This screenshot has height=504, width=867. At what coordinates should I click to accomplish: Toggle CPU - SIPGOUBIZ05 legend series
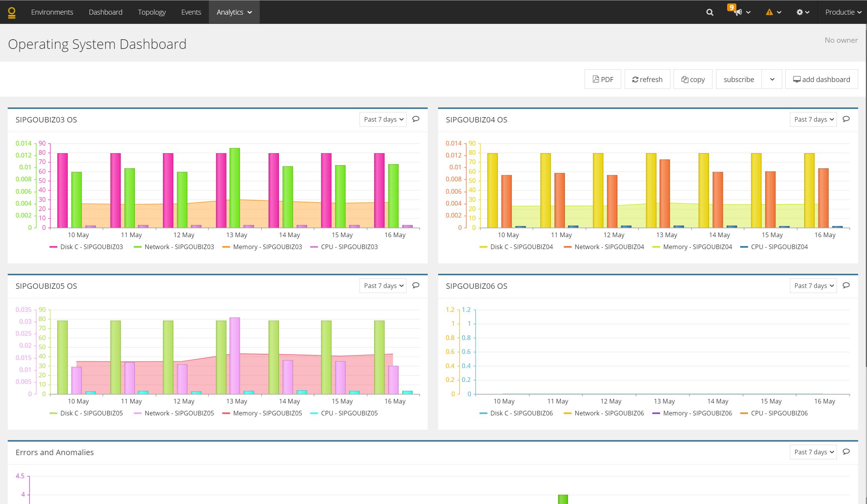(x=349, y=413)
